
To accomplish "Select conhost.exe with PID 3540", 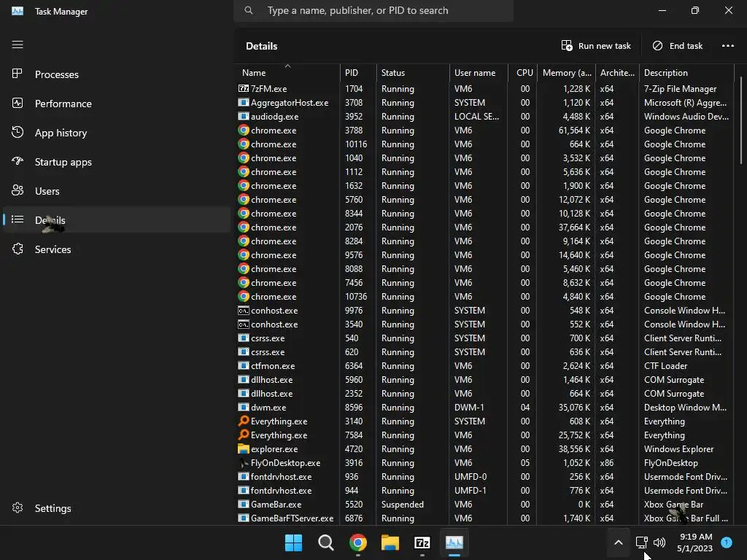I will (485, 324).
